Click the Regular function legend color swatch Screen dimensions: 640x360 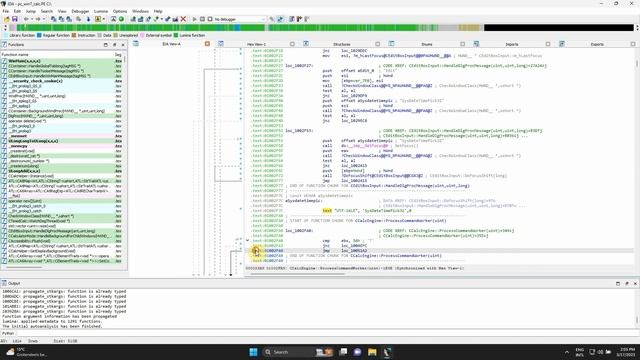(x=39, y=36)
